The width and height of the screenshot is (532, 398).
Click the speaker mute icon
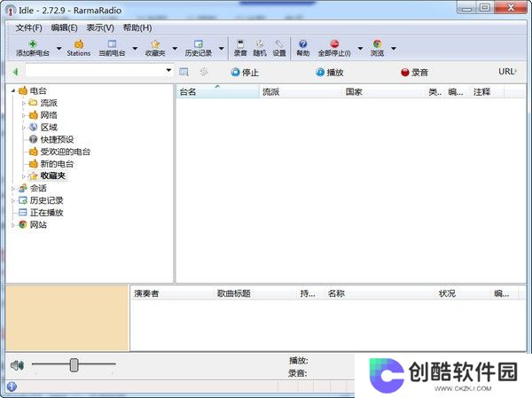[x=17, y=365]
